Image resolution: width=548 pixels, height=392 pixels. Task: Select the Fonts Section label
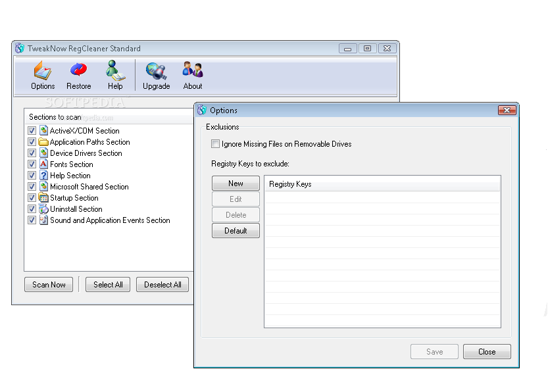click(x=72, y=164)
